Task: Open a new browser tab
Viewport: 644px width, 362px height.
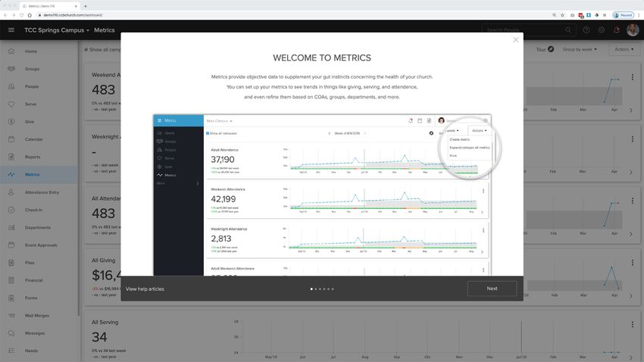Action: (x=86, y=6)
